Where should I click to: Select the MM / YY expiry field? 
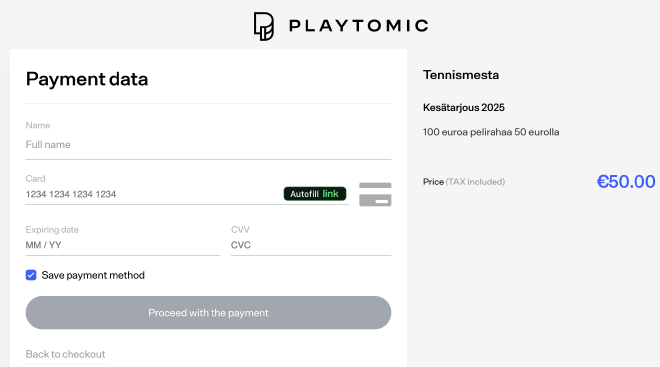coord(123,245)
